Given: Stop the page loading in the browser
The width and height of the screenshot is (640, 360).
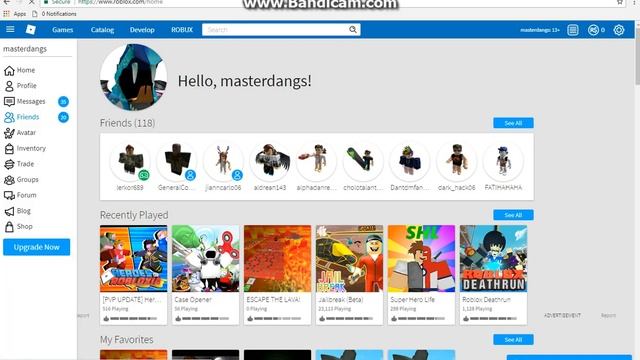Looking at the screenshot, I should point(31,2).
